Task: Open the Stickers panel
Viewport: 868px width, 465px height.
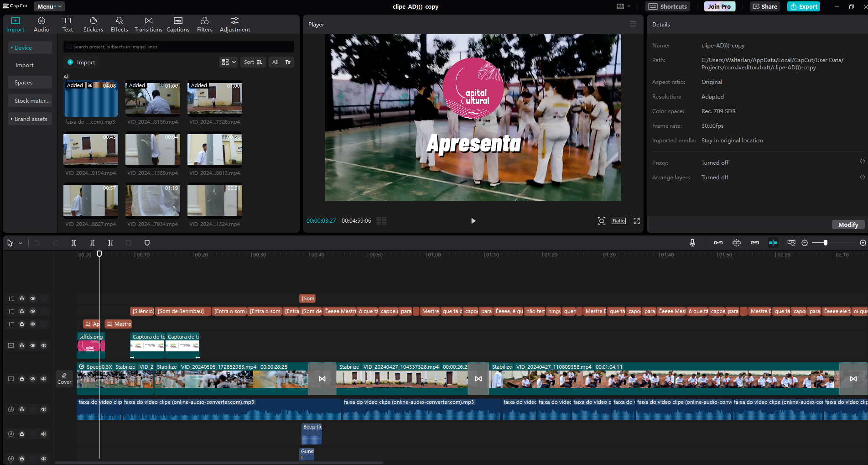Action: [x=93, y=25]
